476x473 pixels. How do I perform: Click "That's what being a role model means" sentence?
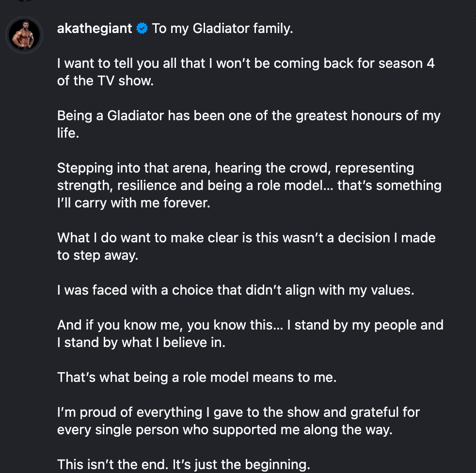pyautogui.click(x=197, y=377)
